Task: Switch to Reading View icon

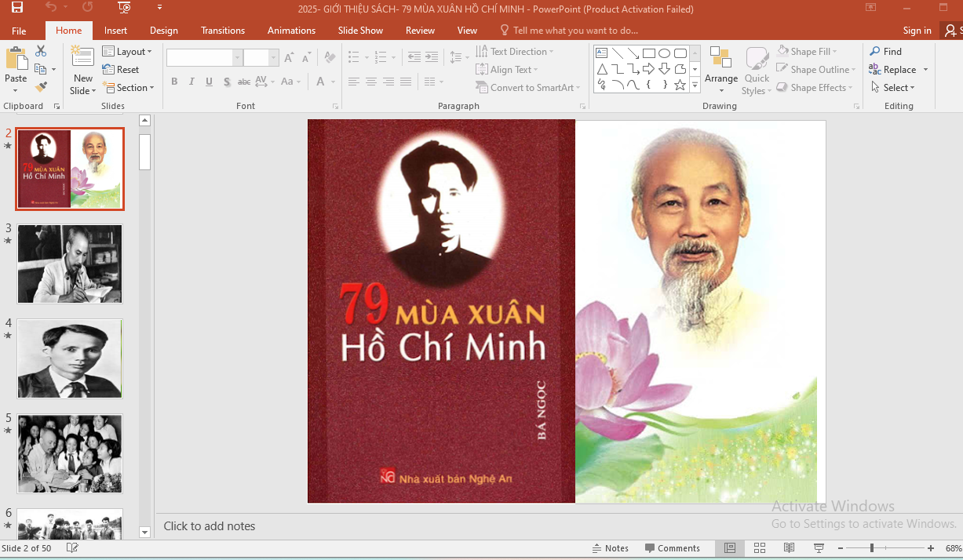Action: point(789,548)
